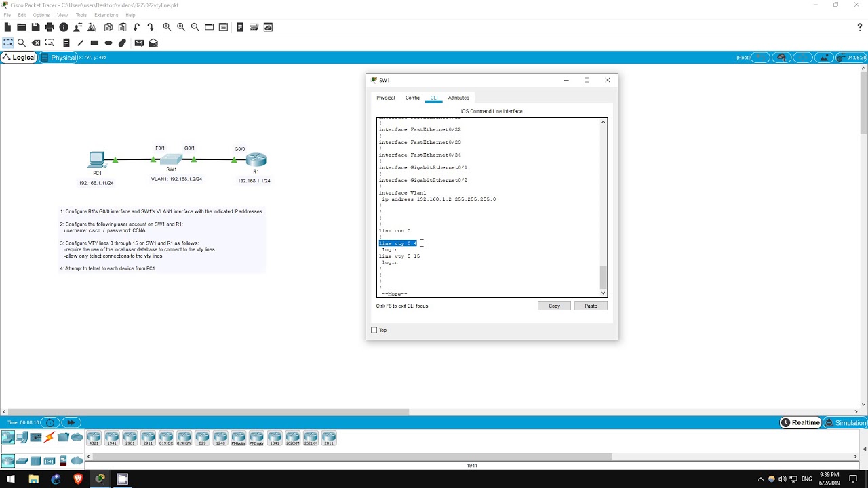868x488 pixels.
Task: Choose the Draw Rectangle tool
Action: (94, 43)
